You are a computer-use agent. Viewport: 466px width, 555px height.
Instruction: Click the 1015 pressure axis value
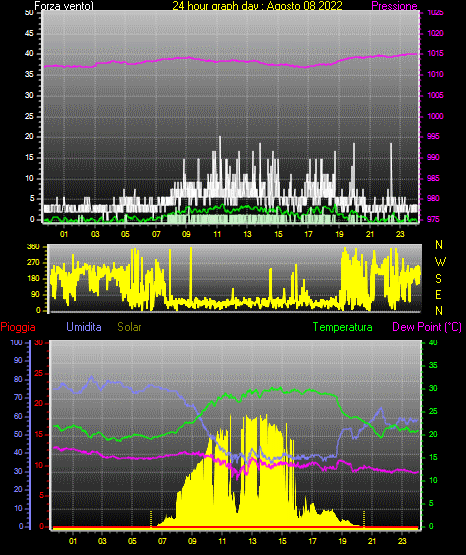436,53
